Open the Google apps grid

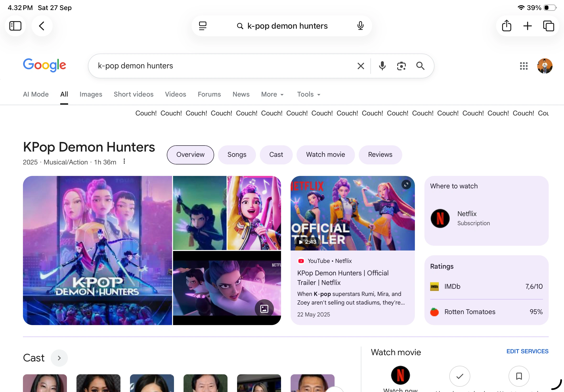pyautogui.click(x=524, y=66)
